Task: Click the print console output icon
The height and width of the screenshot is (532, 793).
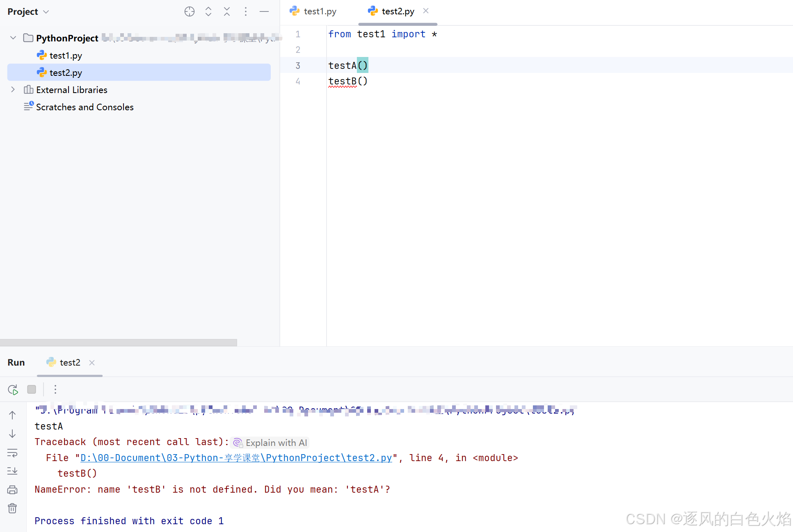Action: click(12, 490)
